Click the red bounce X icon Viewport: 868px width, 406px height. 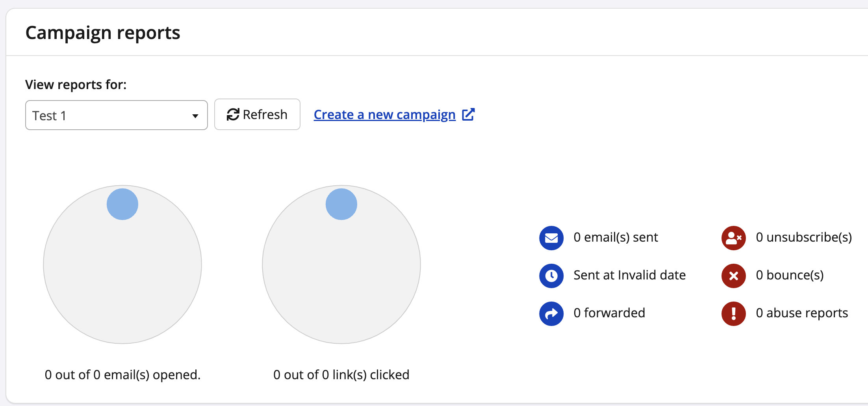click(733, 276)
